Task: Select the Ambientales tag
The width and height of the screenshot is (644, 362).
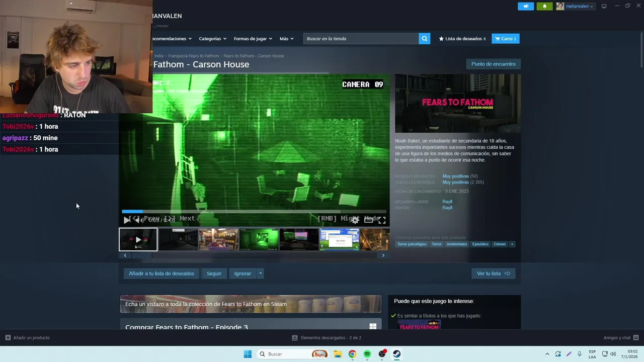Action: (x=457, y=244)
